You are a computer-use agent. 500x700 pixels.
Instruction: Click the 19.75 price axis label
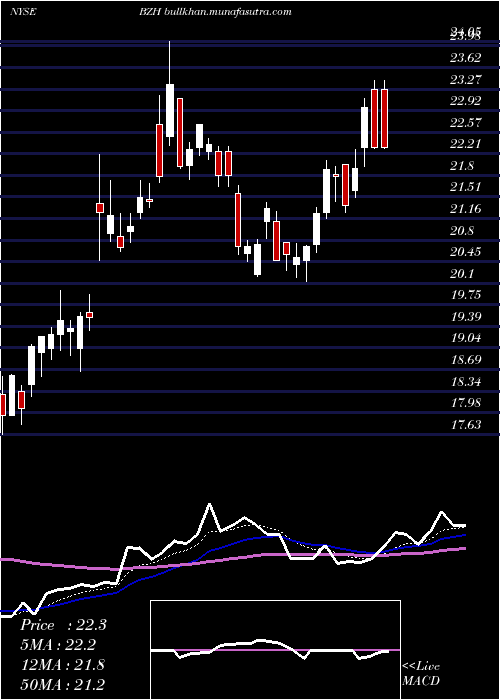pyautogui.click(x=466, y=295)
